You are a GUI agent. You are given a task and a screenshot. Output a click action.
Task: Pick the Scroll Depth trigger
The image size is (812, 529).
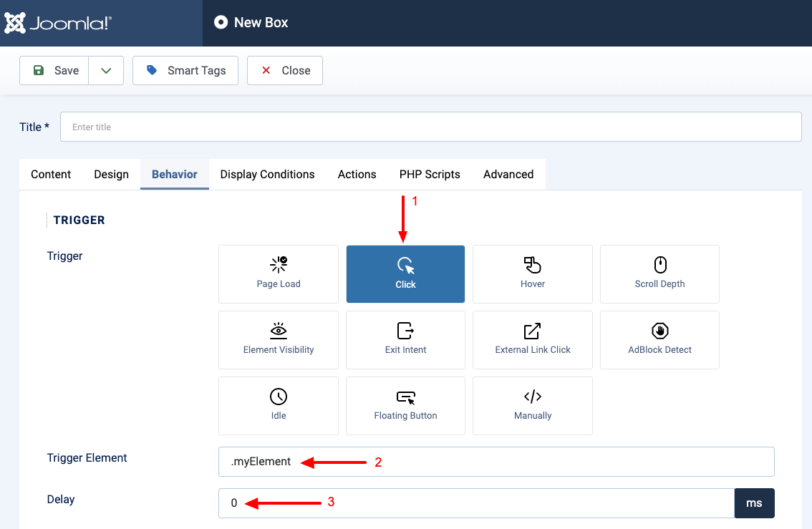(x=659, y=274)
